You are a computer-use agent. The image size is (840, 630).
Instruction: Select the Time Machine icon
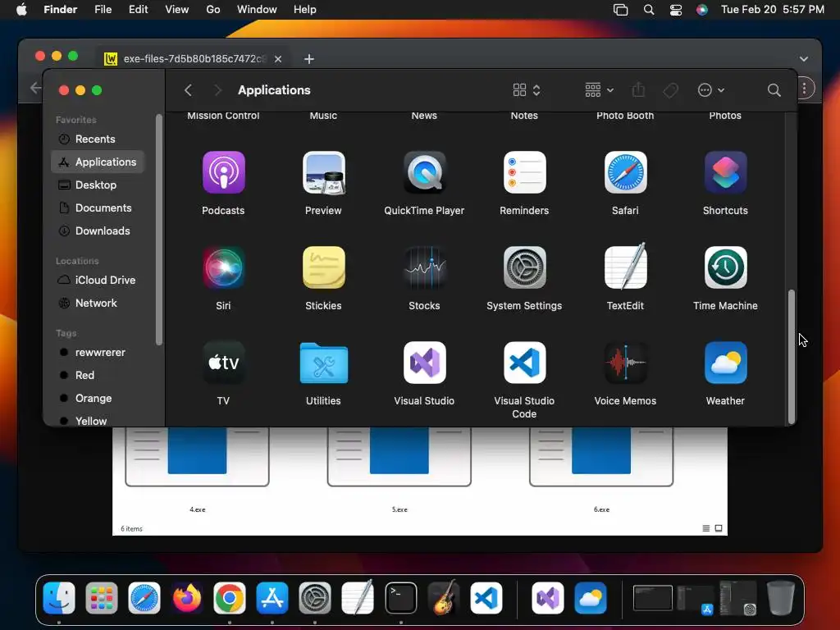click(x=725, y=267)
